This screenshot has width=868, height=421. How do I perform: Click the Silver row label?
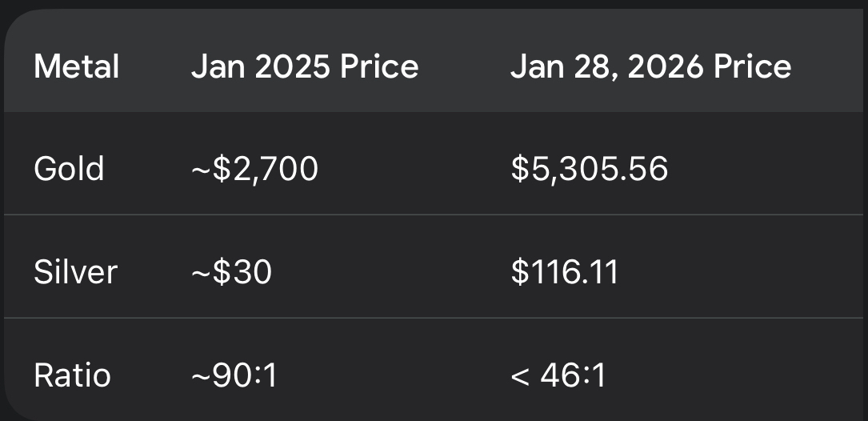75,272
